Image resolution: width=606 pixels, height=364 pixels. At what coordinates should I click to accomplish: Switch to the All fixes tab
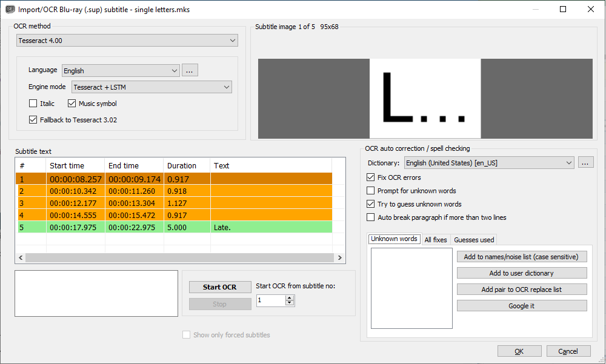(436, 240)
